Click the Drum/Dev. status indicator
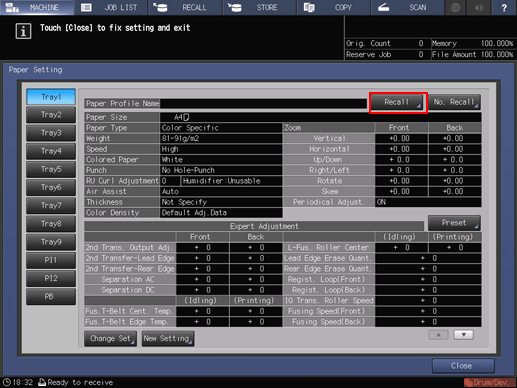The height and width of the screenshot is (388, 517). pyautogui.click(x=489, y=382)
